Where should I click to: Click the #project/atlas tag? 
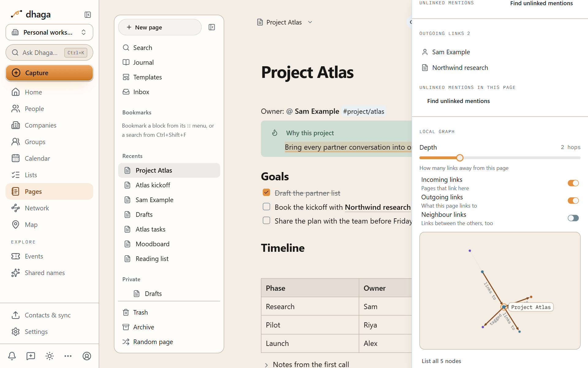click(364, 111)
